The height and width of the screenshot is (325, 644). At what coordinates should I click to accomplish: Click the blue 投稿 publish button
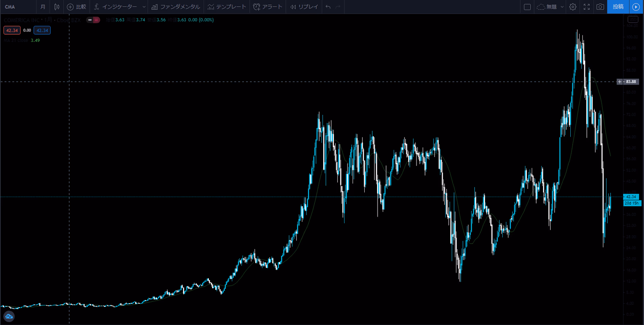[x=618, y=7]
